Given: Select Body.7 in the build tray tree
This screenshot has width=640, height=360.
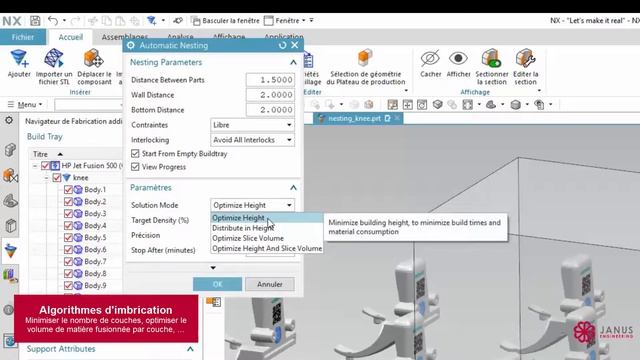Looking at the screenshot, I should point(95,261).
